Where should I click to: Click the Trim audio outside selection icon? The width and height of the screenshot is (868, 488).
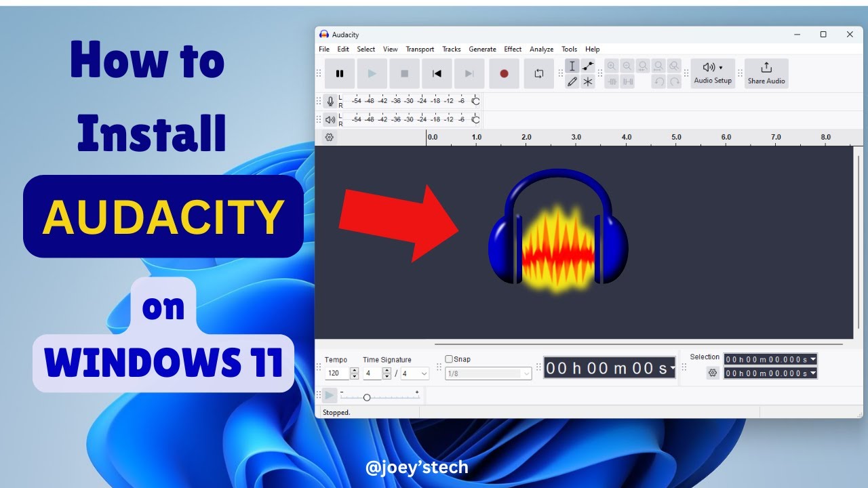[612, 81]
